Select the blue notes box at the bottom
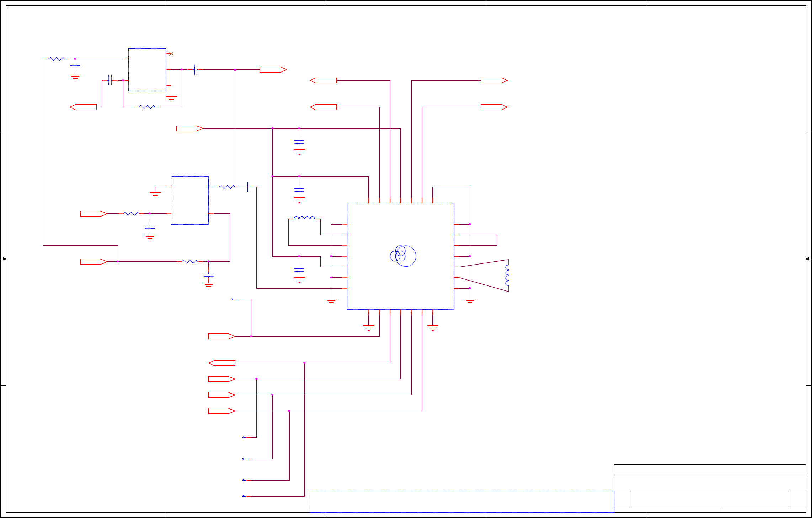812x518 pixels. 462,502
